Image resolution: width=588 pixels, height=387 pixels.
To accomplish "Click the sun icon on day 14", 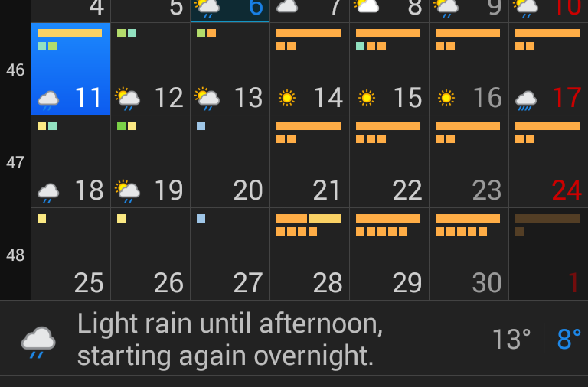I will [287, 98].
